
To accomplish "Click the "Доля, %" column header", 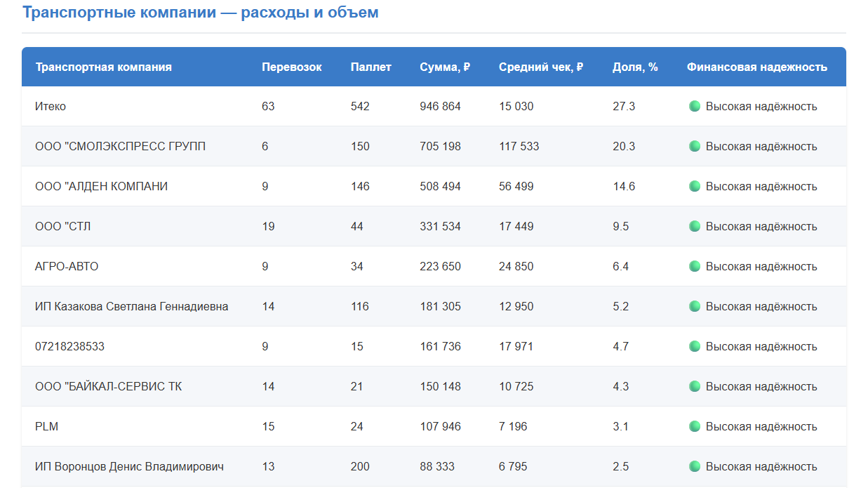I will [635, 67].
